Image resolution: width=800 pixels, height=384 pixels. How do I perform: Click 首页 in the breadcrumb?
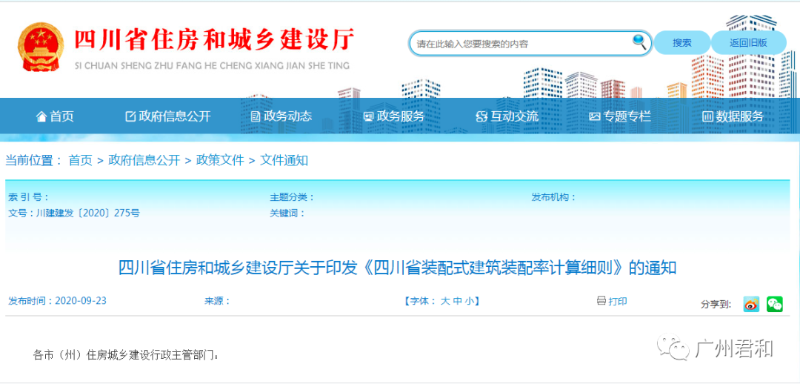tap(81, 161)
